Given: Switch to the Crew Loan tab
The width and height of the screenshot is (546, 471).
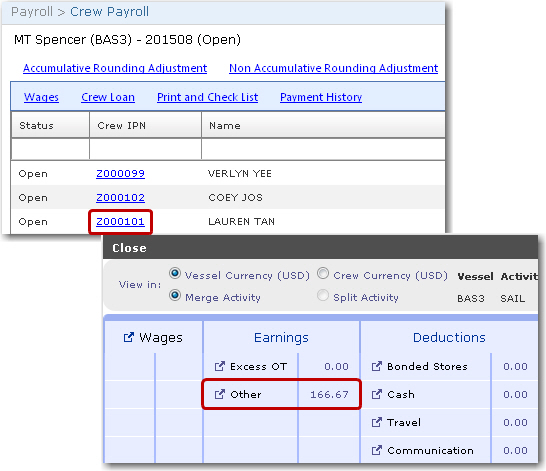Looking at the screenshot, I should click(108, 97).
